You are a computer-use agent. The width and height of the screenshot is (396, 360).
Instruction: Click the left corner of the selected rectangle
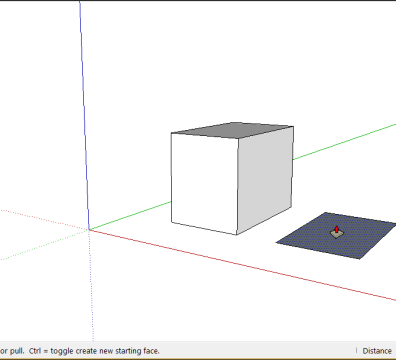click(276, 243)
